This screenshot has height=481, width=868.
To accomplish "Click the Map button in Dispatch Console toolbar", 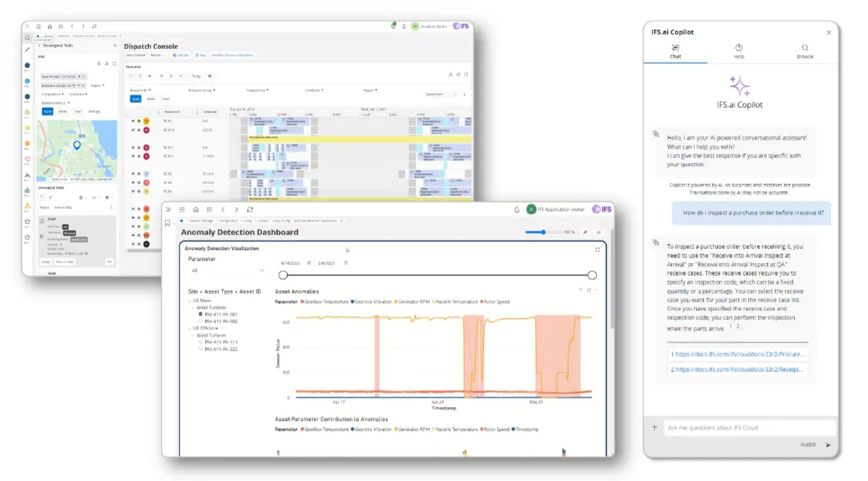I will [x=201, y=55].
